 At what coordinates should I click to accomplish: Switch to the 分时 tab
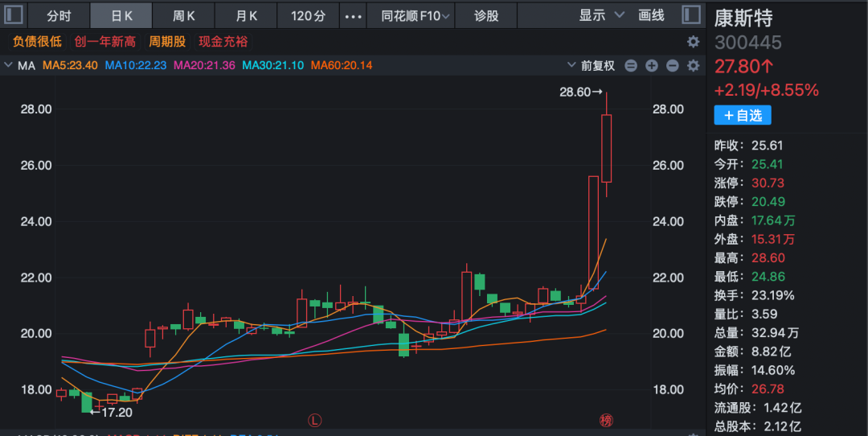(59, 15)
